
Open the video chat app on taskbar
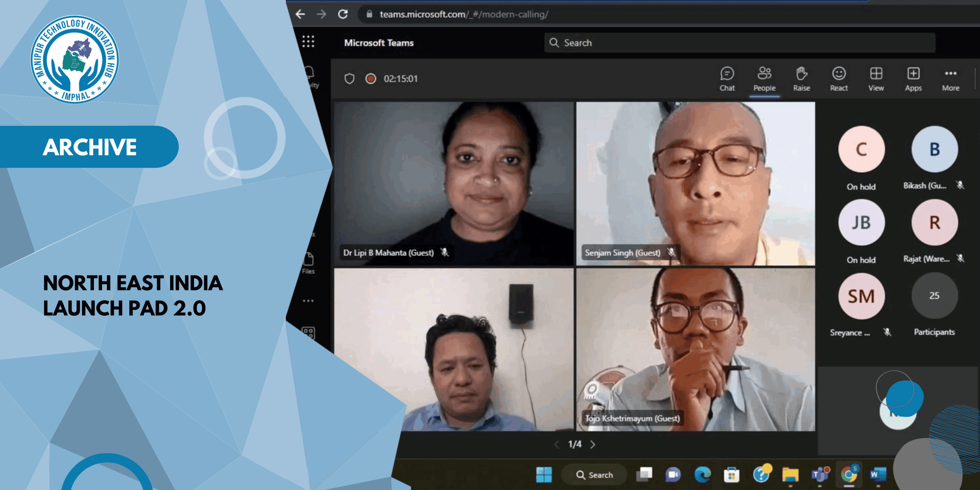673,475
